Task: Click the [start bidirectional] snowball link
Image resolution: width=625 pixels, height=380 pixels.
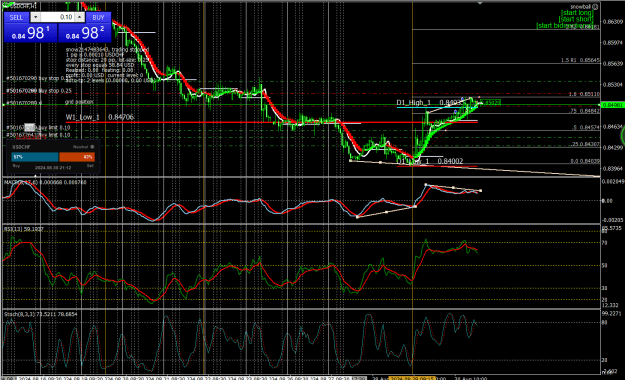Action: click(565, 26)
